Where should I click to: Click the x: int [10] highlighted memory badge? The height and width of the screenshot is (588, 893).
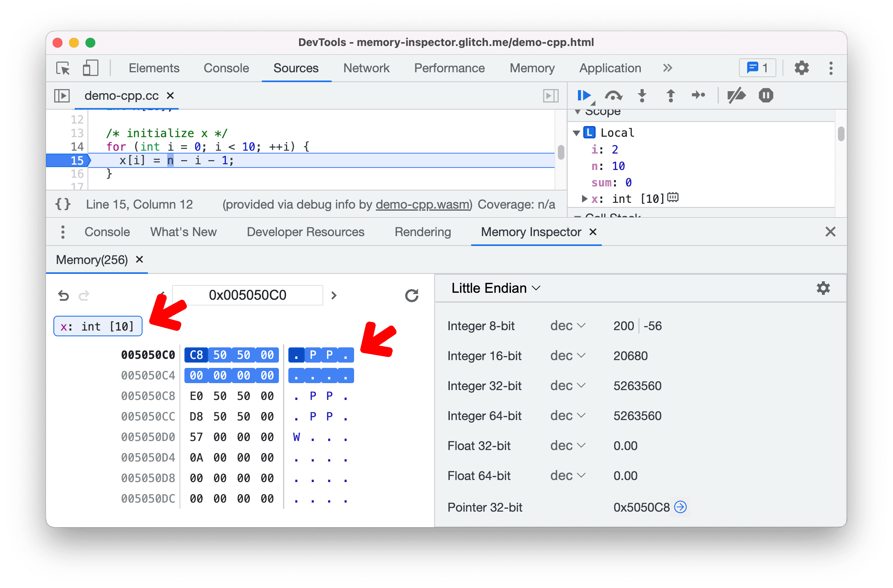[x=97, y=327]
